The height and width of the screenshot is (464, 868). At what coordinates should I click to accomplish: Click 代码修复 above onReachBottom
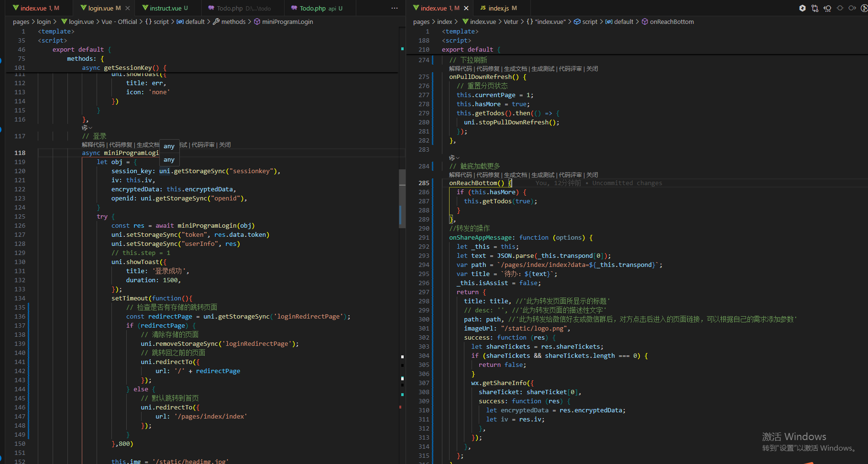click(x=488, y=175)
